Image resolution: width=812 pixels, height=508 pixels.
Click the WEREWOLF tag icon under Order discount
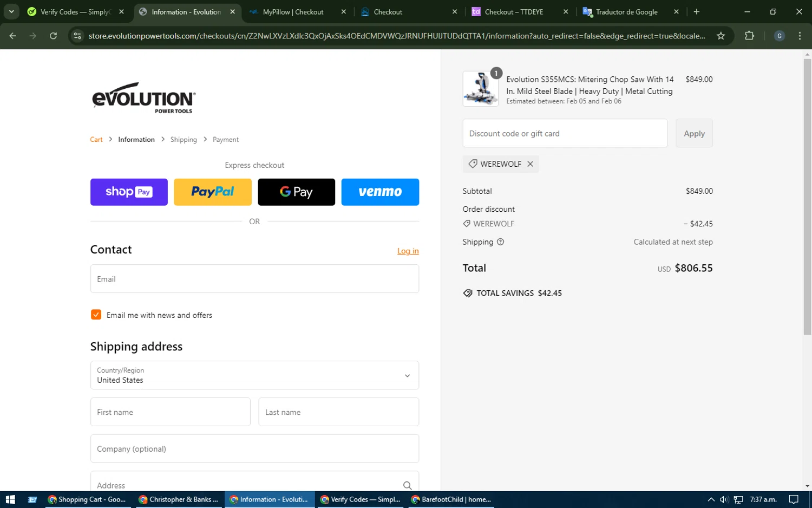[x=467, y=224]
